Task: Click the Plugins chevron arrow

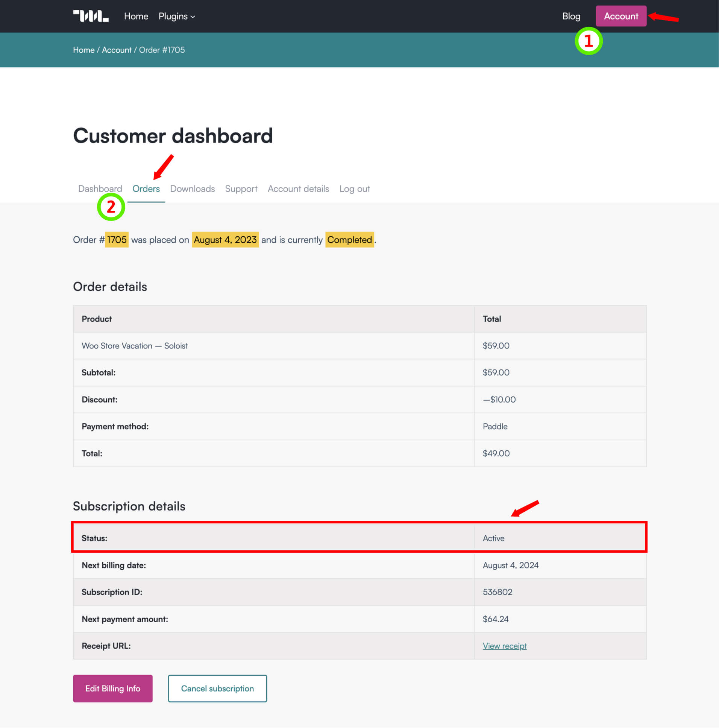Action: 193,17
